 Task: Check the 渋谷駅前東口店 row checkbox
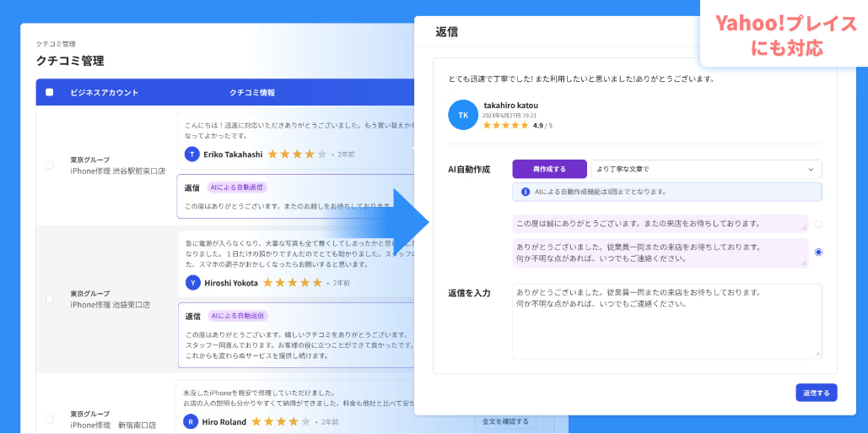point(49,165)
